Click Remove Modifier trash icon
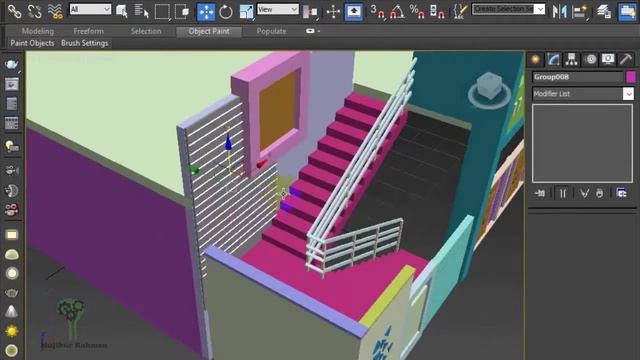The width and height of the screenshot is (640, 360). pyautogui.click(x=599, y=193)
